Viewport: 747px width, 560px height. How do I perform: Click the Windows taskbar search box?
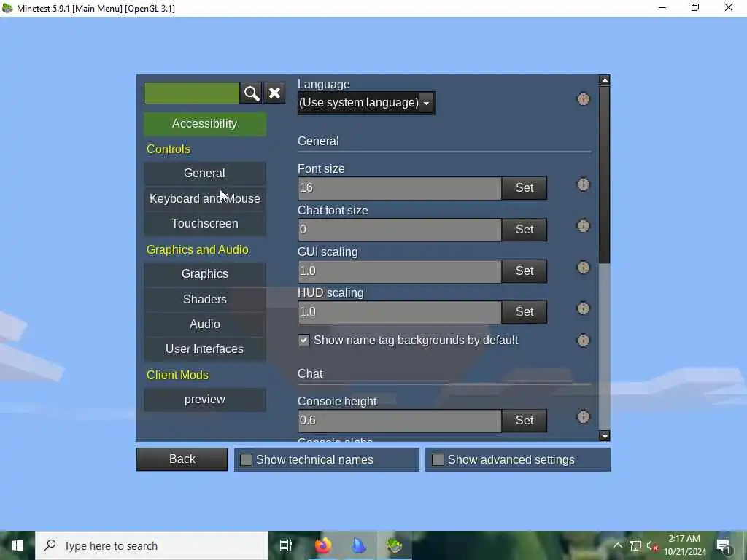[x=152, y=545]
